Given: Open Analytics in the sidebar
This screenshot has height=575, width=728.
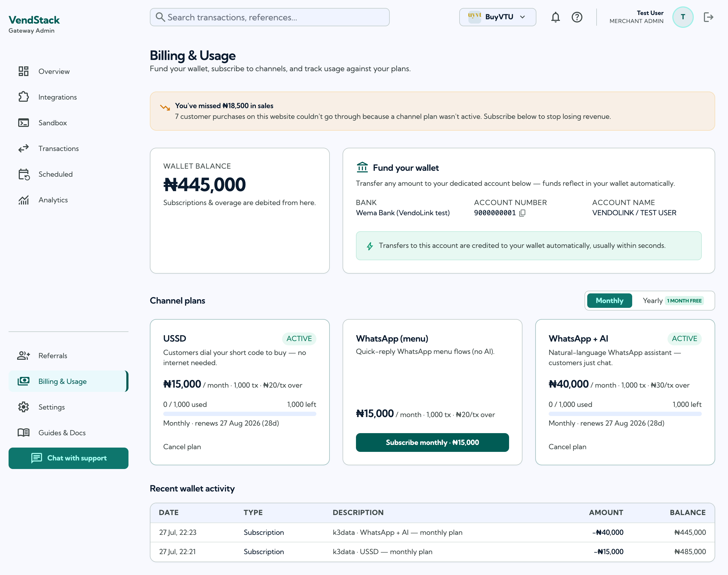Looking at the screenshot, I should pos(68,200).
